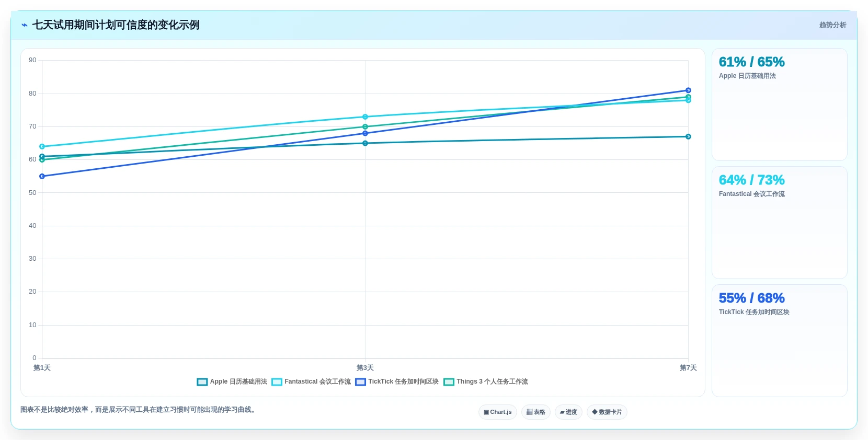Screen dimensions: 868x440
Task: Click the chart footnote starting 图表不是比较绝对效率
Action: tap(139, 410)
